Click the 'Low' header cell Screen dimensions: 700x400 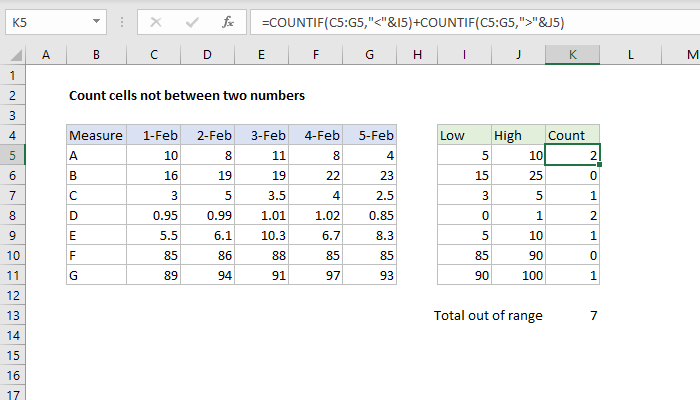click(x=464, y=135)
